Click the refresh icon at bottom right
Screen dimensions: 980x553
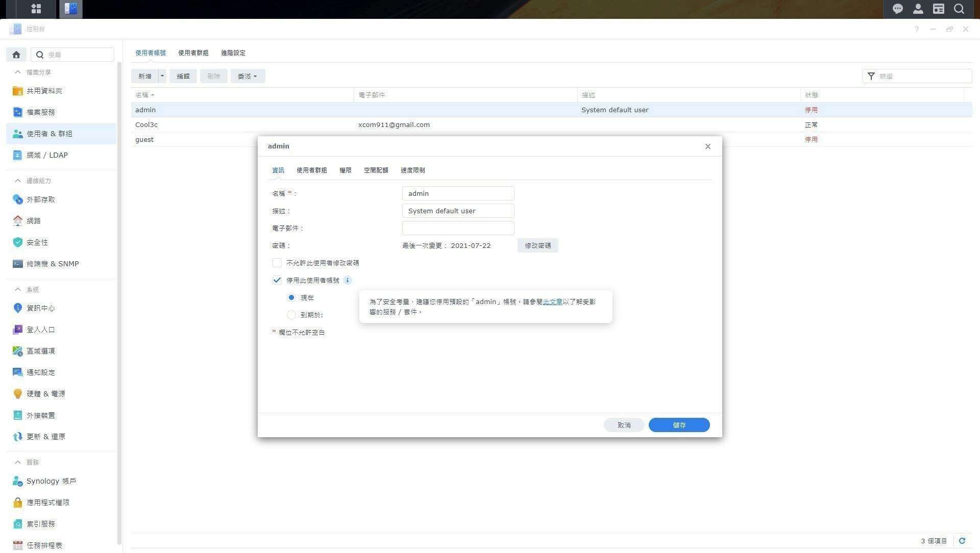(x=962, y=541)
